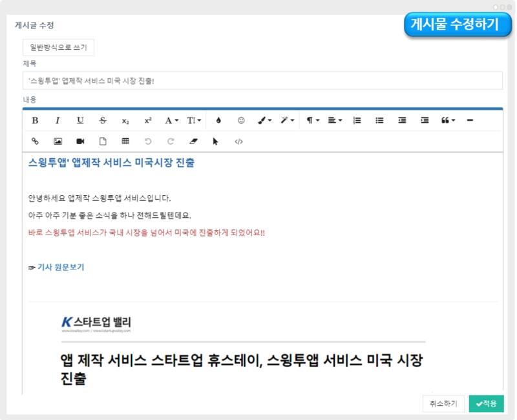Open the text alignment dropdown
The width and height of the screenshot is (517, 420).
(x=335, y=120)
